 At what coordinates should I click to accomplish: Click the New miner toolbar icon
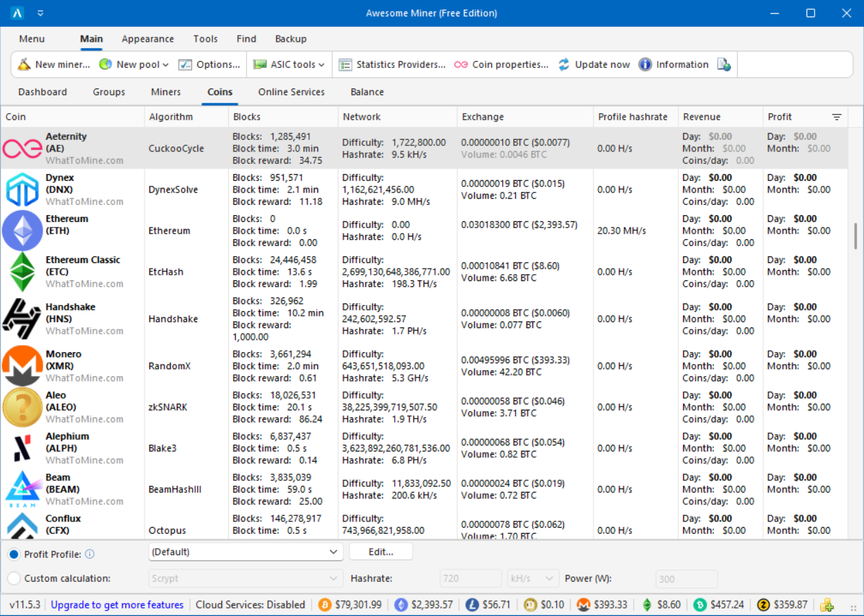24,64
